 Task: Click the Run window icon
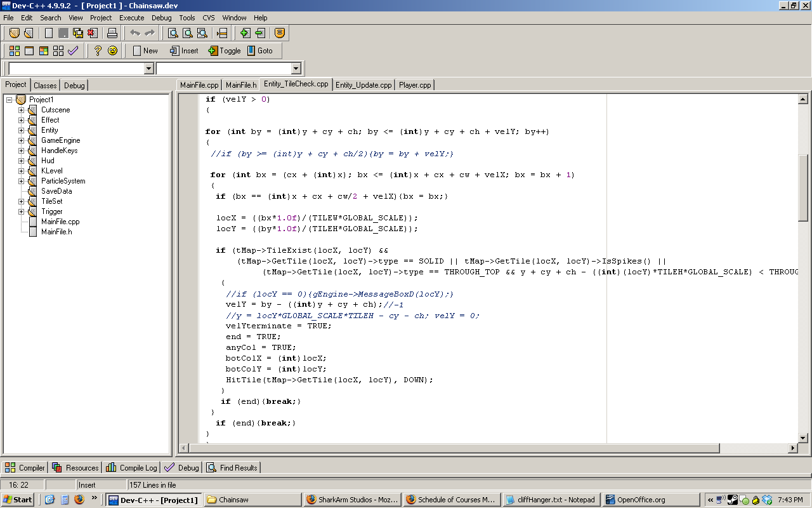coord(29,51)
